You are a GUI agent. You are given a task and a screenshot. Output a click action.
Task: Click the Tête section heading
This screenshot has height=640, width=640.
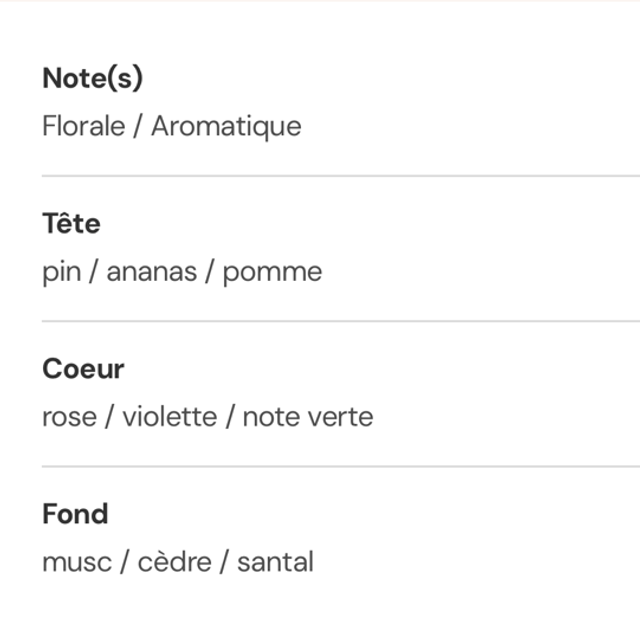pos(71,223)
